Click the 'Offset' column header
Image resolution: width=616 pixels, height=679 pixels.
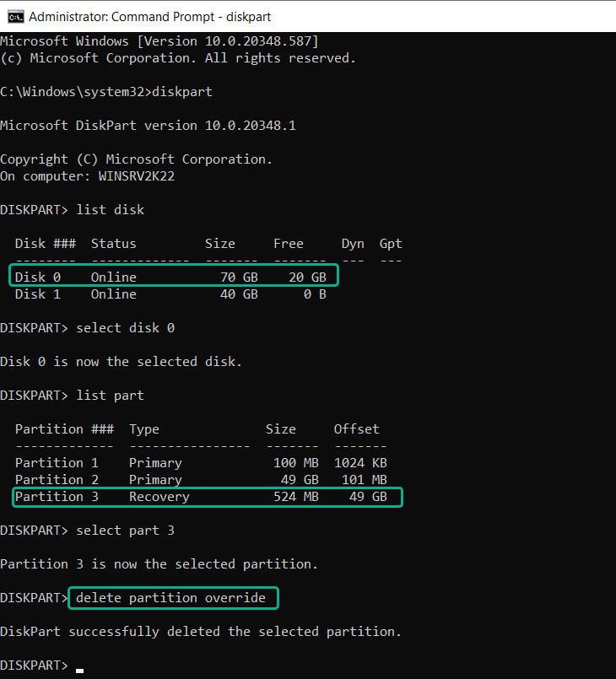pyautogui.click(x=356, y=429)
